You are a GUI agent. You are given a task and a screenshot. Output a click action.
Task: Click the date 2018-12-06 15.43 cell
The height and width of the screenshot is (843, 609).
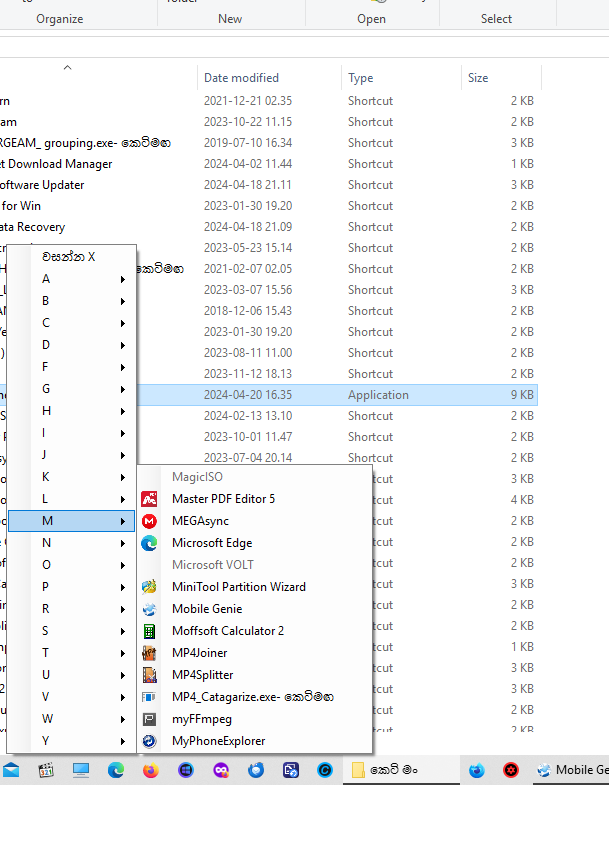[x=248, y=311]
